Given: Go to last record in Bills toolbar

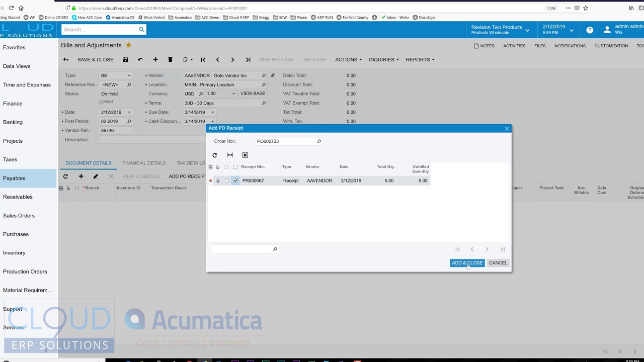Looking at the screenshot, I should pos(248,60).
